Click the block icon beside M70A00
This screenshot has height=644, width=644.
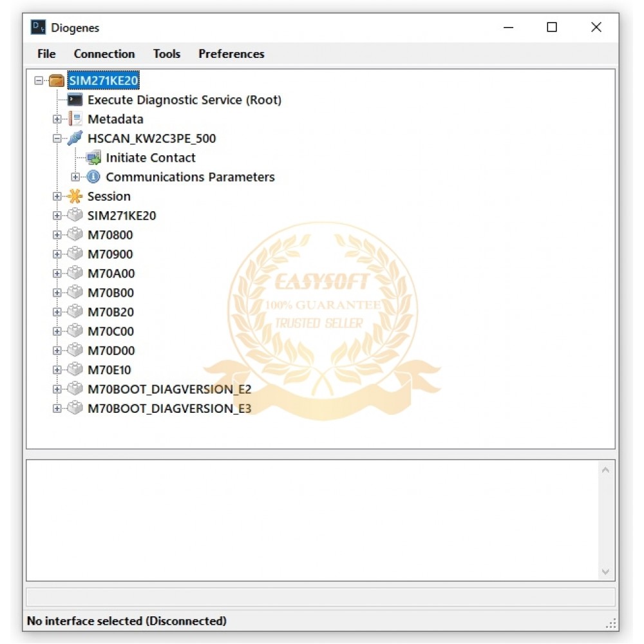pyautogui.click(x=75, y=273)
